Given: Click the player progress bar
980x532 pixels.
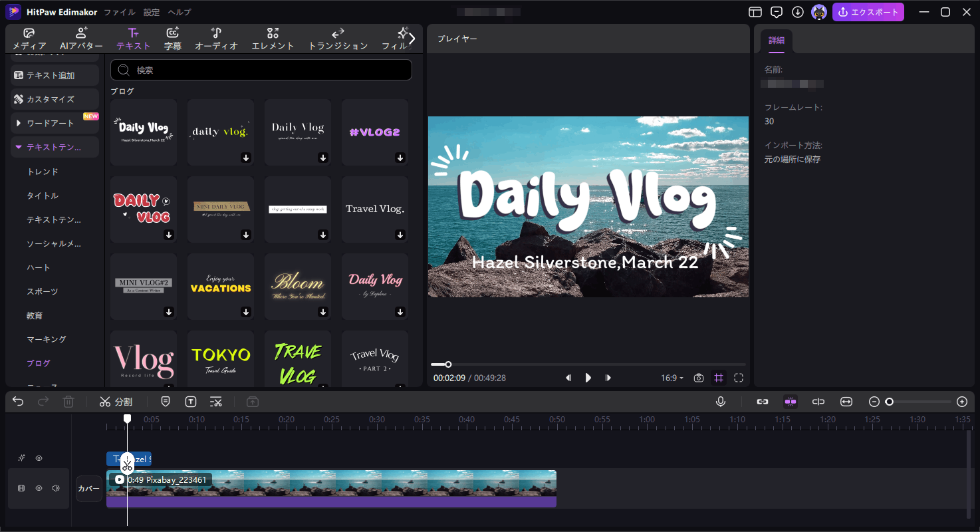Looking at the screenshot, I should (x=588, y=364).
